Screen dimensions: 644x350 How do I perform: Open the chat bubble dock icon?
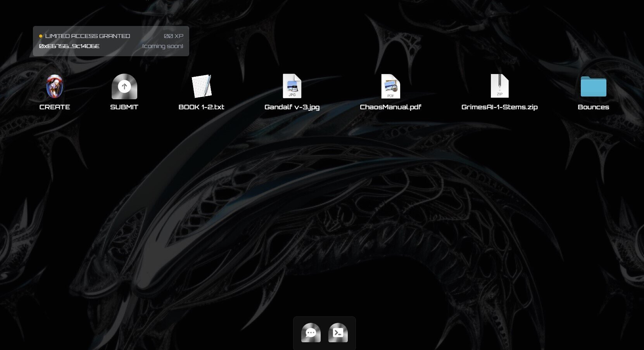pos(311,333)
